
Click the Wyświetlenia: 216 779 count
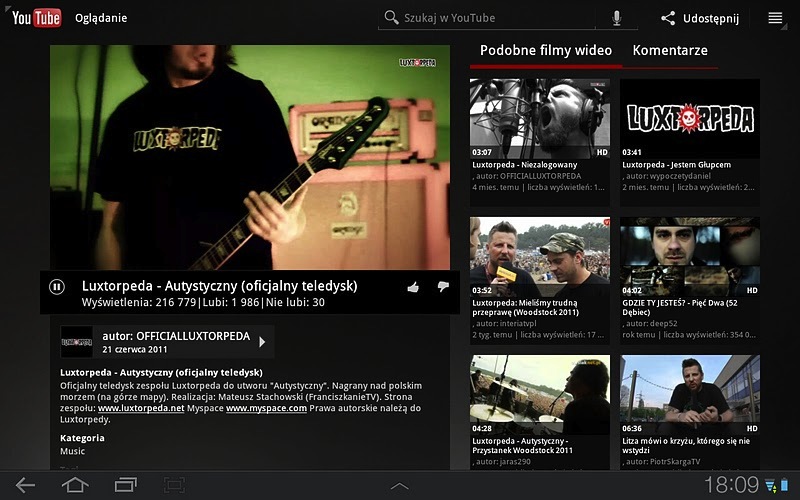139,303
